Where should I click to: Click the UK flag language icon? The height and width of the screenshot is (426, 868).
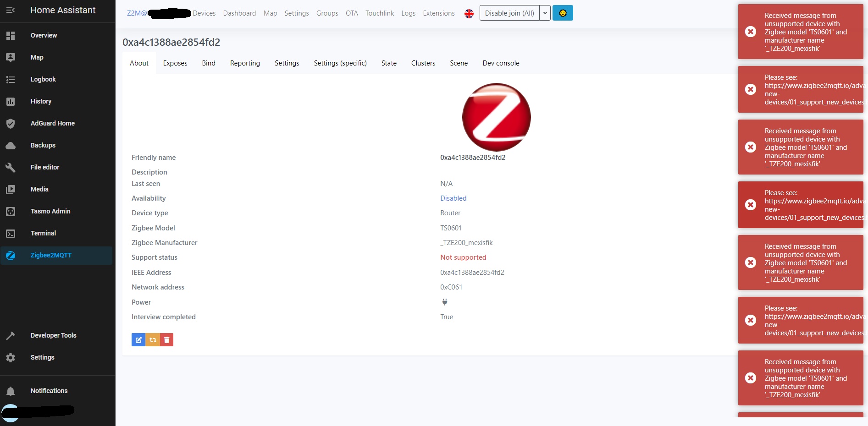pos(469,13)
